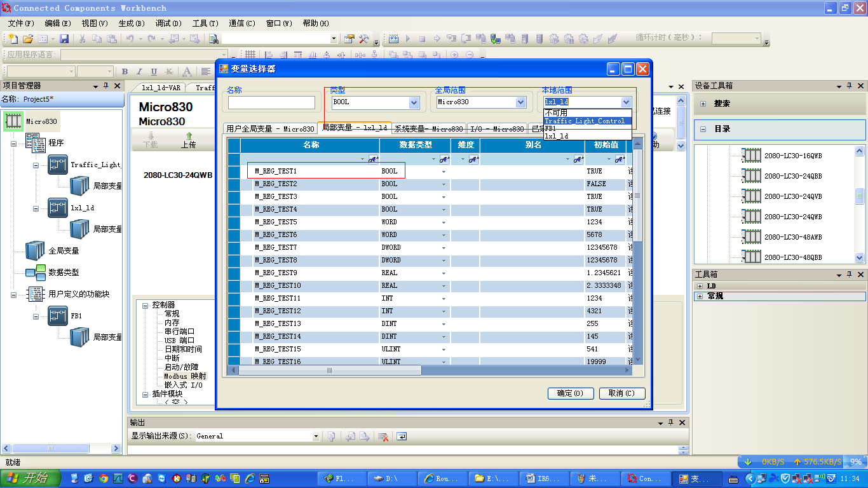This screenshot has width=868, height=488.
Task: Toggle the auto-hide pin on the 项目管理器 panel
Action: coord(106,86)
